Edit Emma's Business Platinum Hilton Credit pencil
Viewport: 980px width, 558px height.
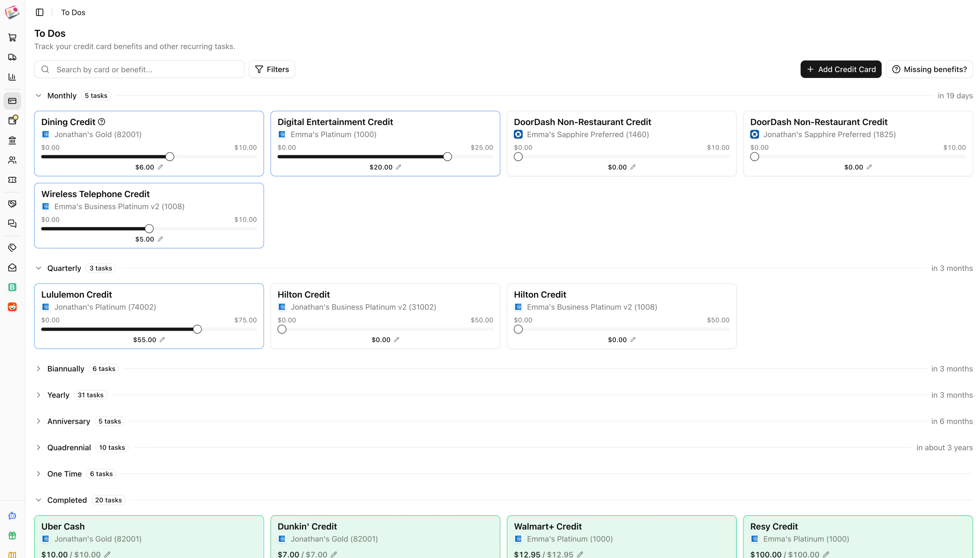[633, 340]
